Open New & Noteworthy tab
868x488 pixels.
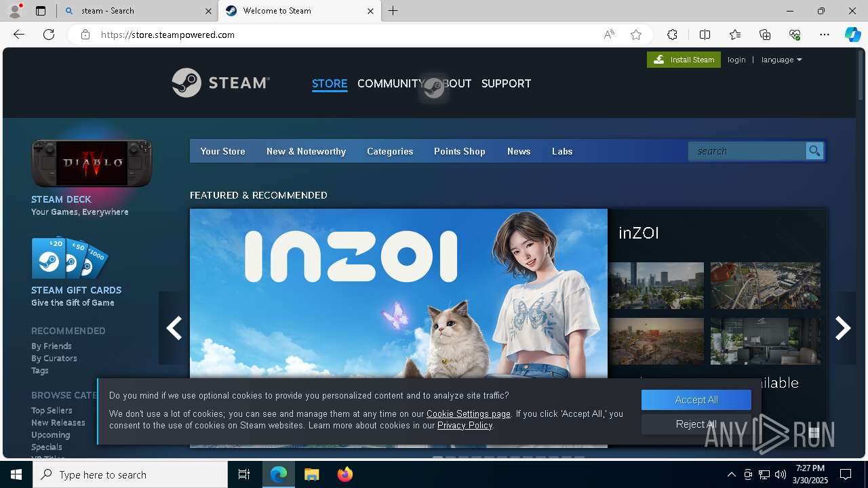coord(306,151)
